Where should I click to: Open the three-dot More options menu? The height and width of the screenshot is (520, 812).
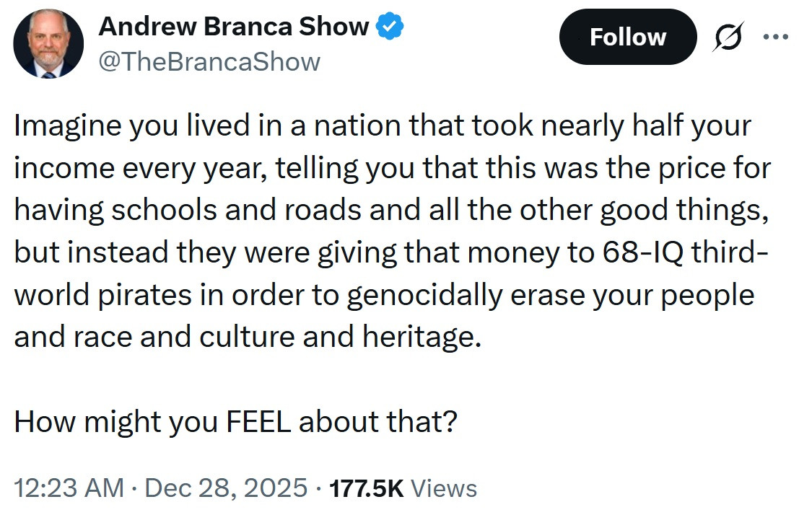click(x=777, y=38)
